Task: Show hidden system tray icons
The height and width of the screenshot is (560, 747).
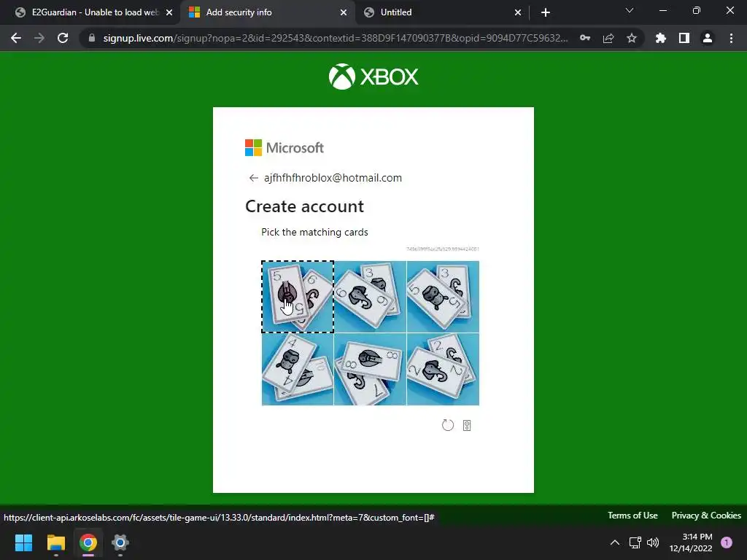Action: 615,542
